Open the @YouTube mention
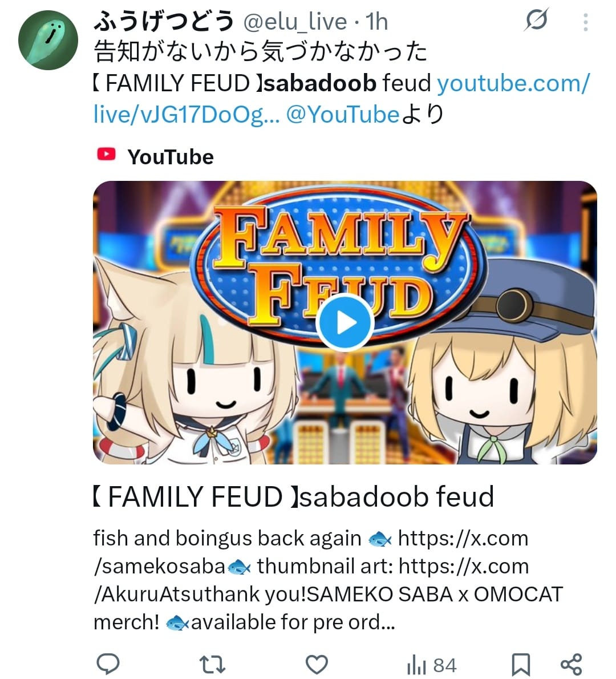616x679 pixels. (342, 114)
